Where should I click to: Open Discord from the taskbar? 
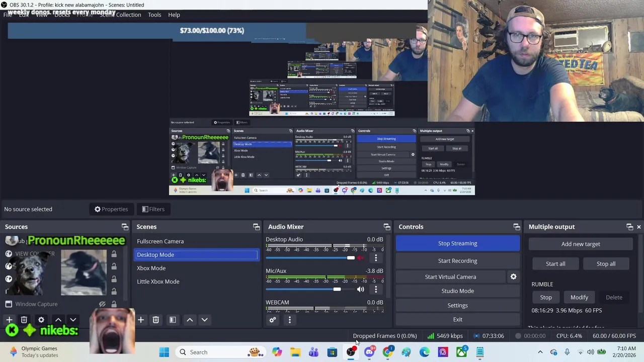(x=369, y=352)
